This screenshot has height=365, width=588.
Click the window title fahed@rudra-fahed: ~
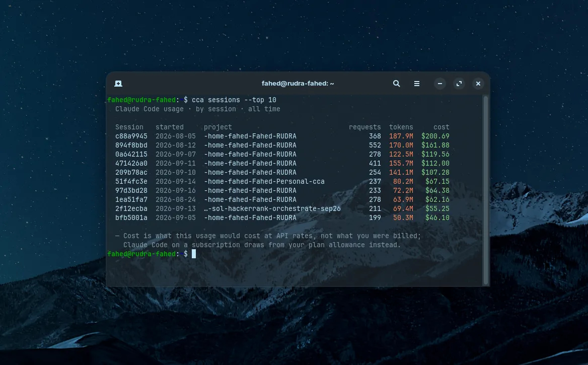tap(298, 84)
